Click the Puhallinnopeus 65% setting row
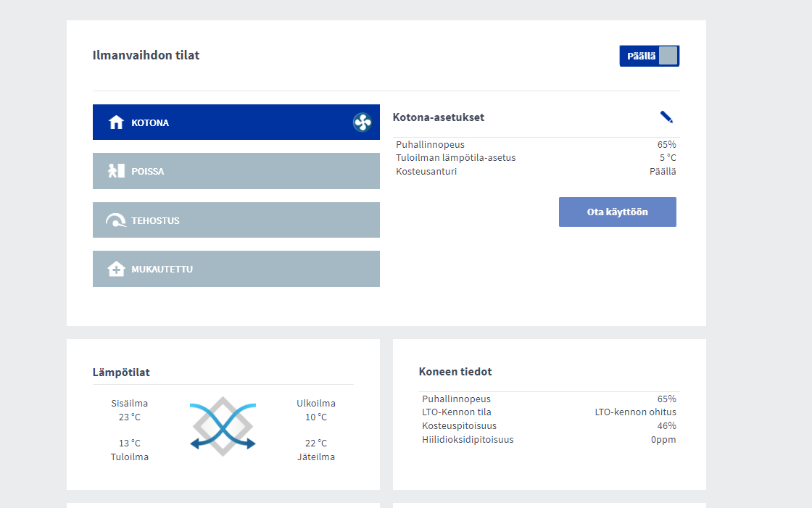The width and height of the screenshot is (812, 508). 536,144
